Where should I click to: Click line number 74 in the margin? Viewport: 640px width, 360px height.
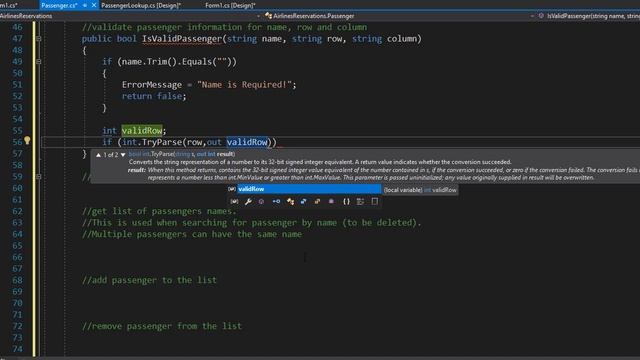click(17, 349)
